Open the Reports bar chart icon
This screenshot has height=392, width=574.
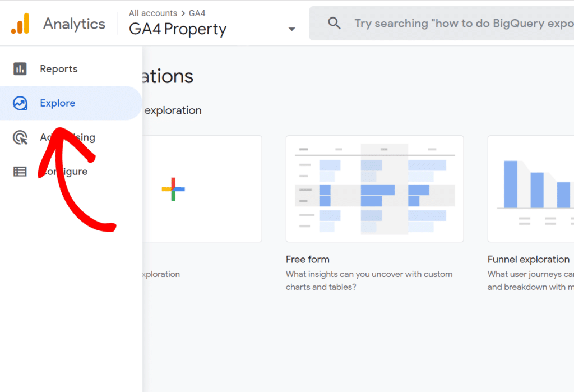click(20, 69)
